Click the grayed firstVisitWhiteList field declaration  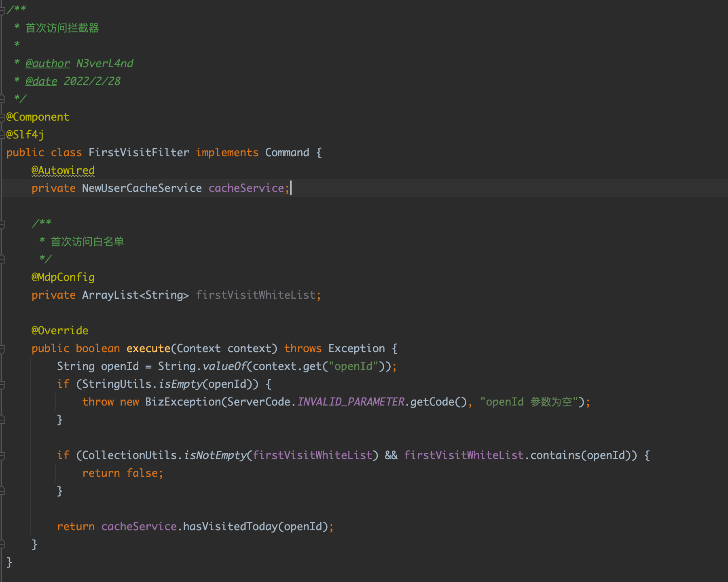(x=256, y=295)
